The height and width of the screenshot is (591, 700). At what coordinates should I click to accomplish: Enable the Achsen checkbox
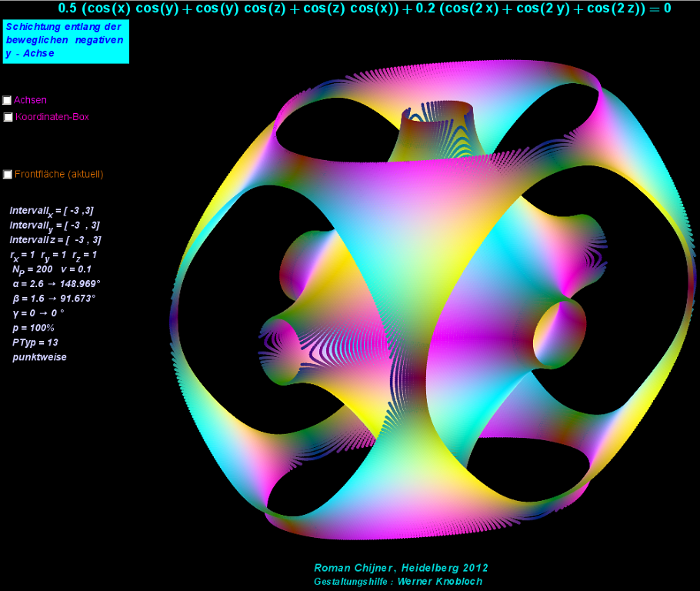[x=7, y=100]
